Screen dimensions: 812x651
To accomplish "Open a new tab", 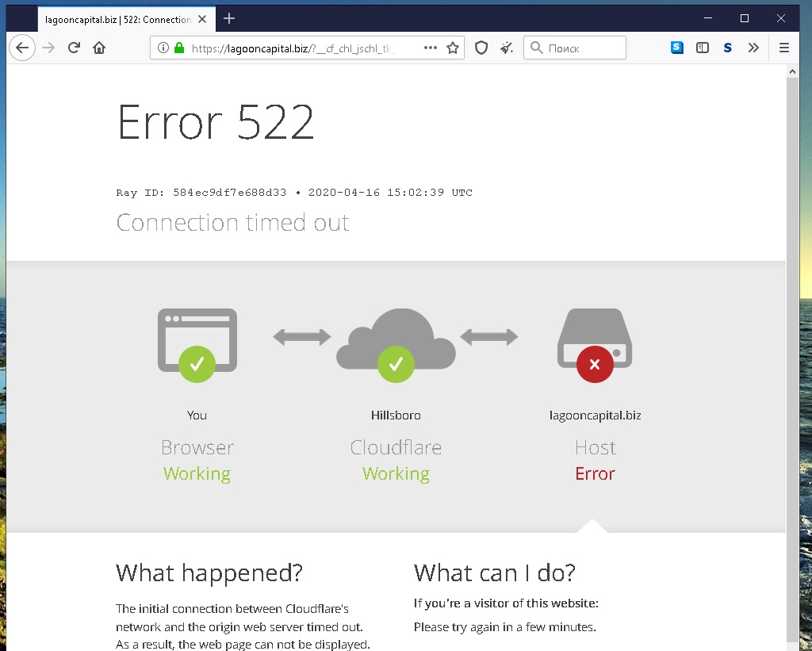I will [229, 19].
